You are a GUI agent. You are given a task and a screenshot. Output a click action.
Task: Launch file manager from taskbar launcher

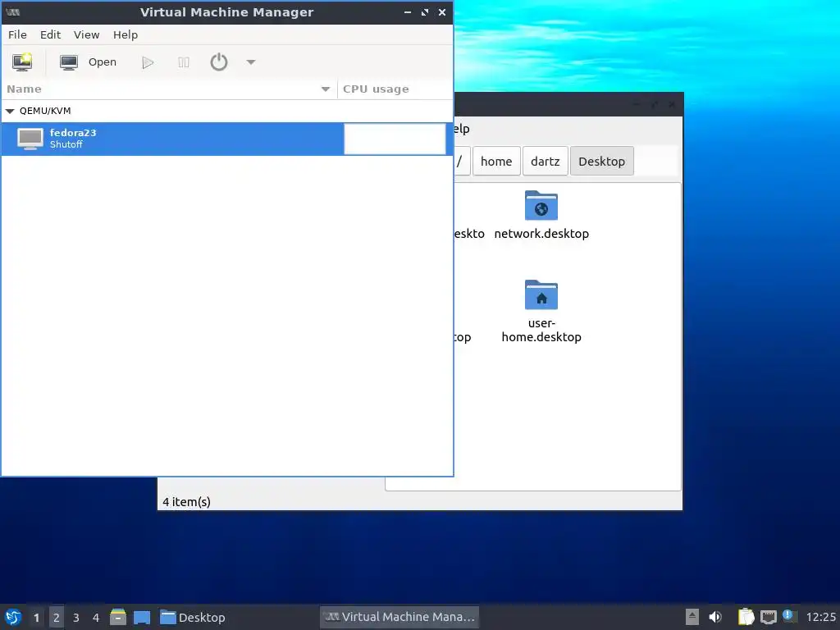click(x=118, y=617)
